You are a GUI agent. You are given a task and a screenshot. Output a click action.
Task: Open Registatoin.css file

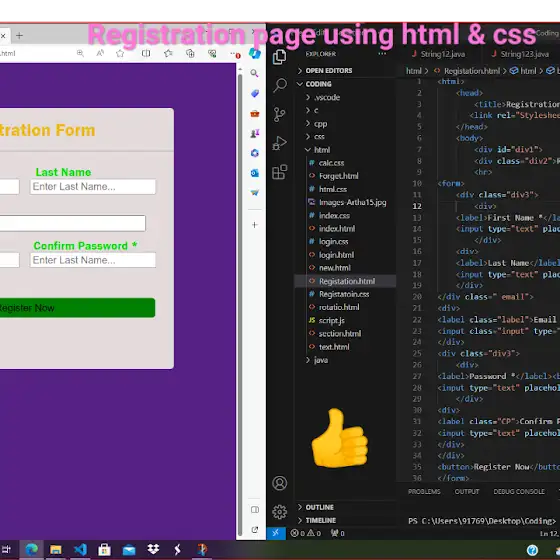[x=345, y=294]
